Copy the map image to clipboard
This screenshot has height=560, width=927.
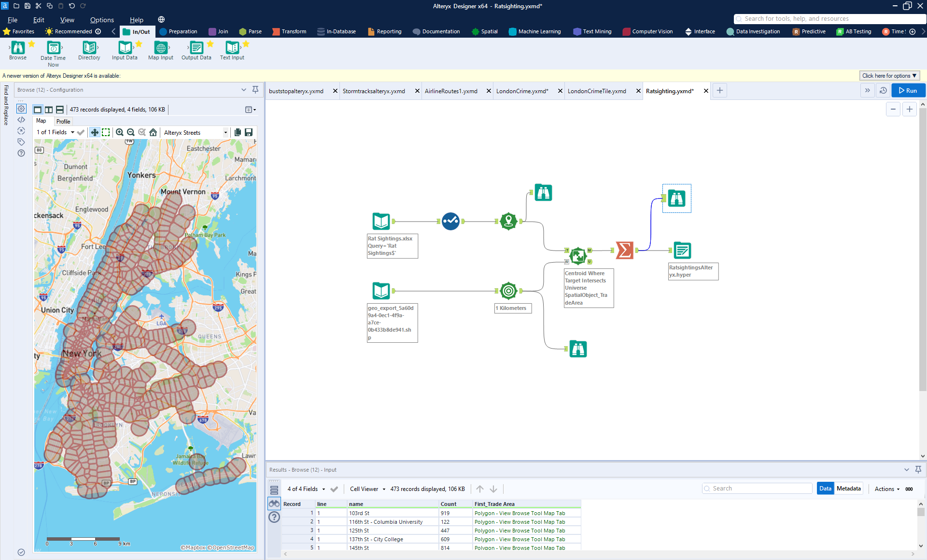pyautogui.click(x=238, y=132)
